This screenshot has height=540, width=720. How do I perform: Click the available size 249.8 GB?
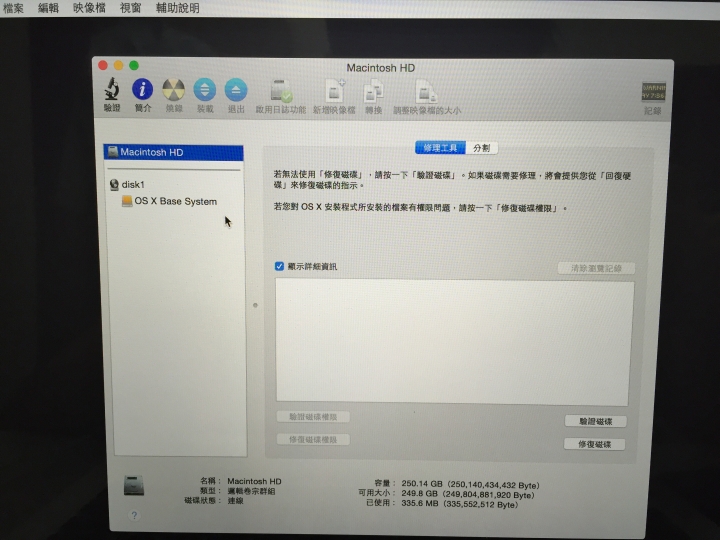419,494
